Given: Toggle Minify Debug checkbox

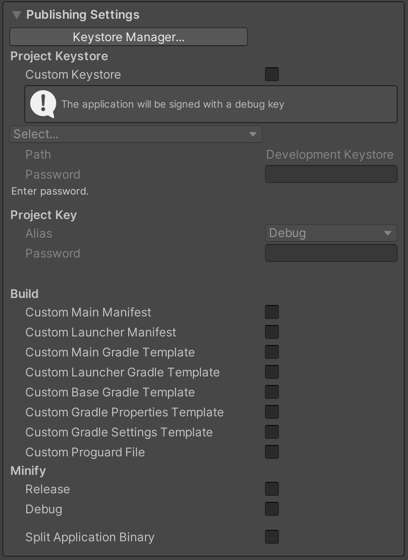Looking at the screenshot, I should pos(272,509).
